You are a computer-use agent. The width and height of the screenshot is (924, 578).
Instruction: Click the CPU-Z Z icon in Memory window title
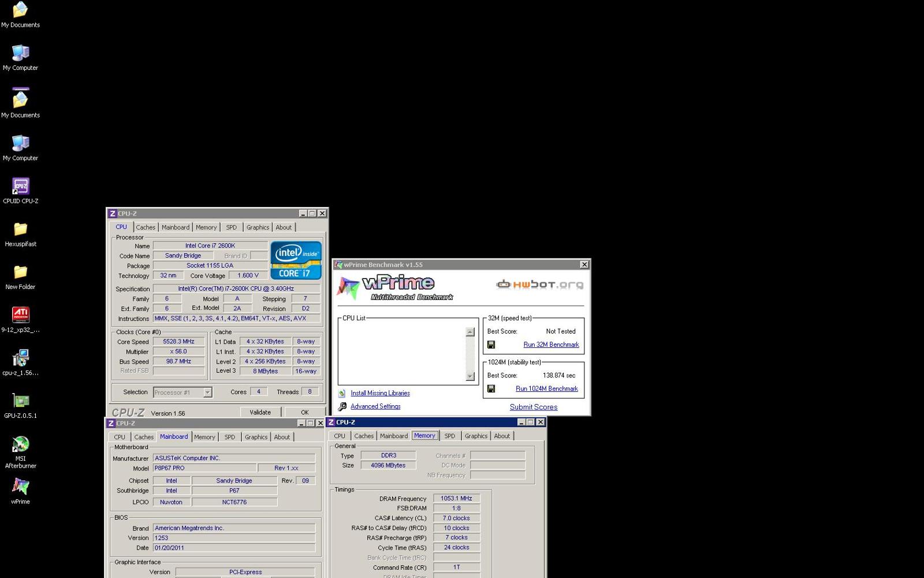(x=331, y=422)
